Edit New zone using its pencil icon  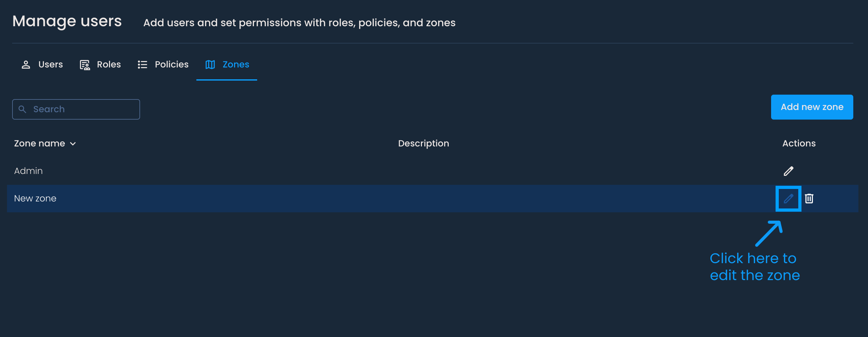[x=788, y=199]
